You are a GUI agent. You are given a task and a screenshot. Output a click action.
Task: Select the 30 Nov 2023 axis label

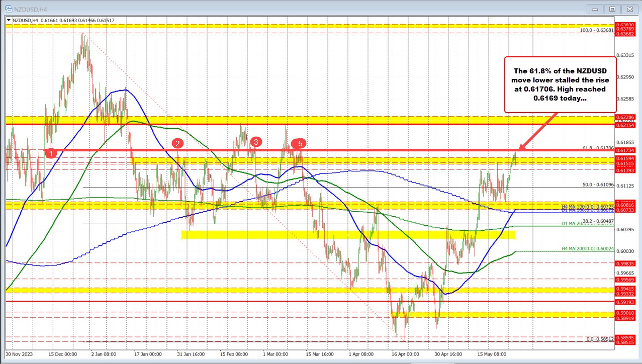click(20, 354)
